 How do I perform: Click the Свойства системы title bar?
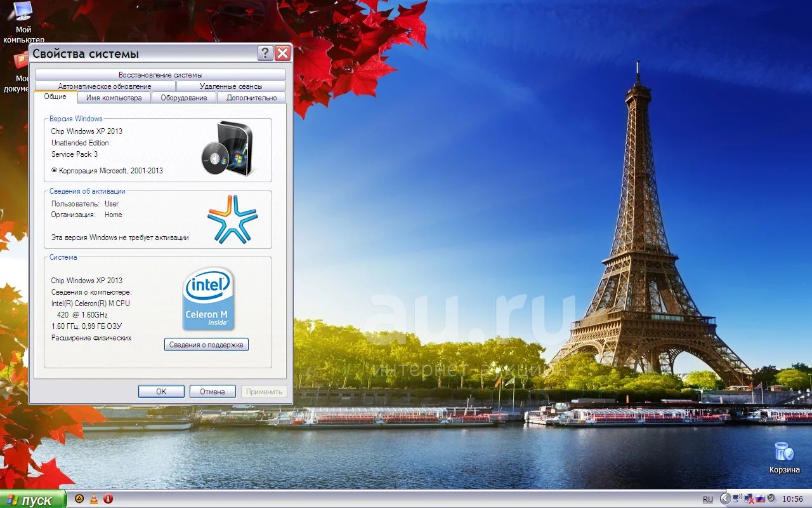tap(143, 53)
